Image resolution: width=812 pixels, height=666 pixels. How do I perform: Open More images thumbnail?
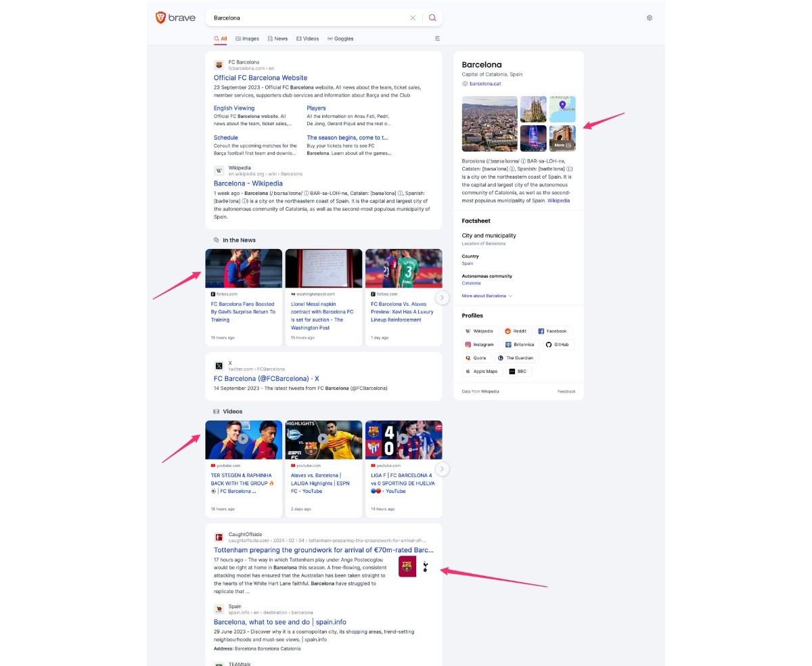click(562, 138)
